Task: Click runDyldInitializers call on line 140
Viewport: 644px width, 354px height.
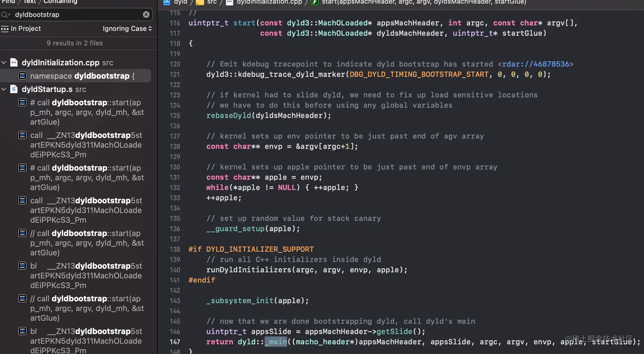Action: click(249, 270)
